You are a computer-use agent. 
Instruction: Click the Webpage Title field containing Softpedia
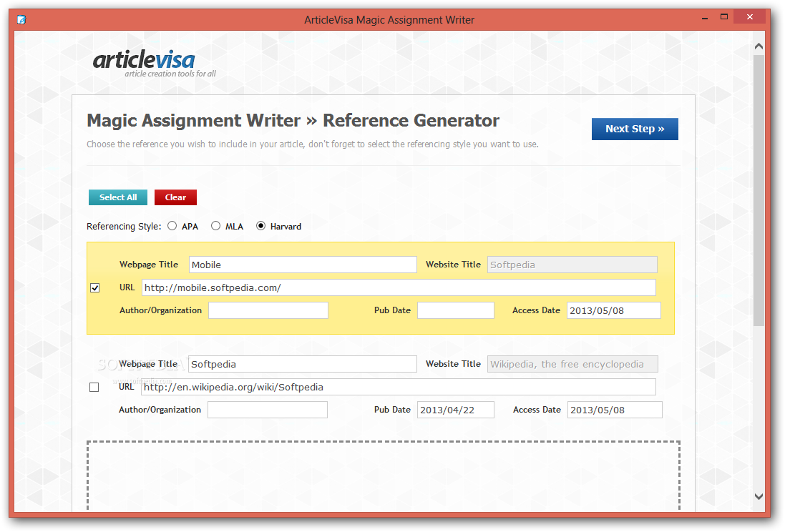click(303, 364)
